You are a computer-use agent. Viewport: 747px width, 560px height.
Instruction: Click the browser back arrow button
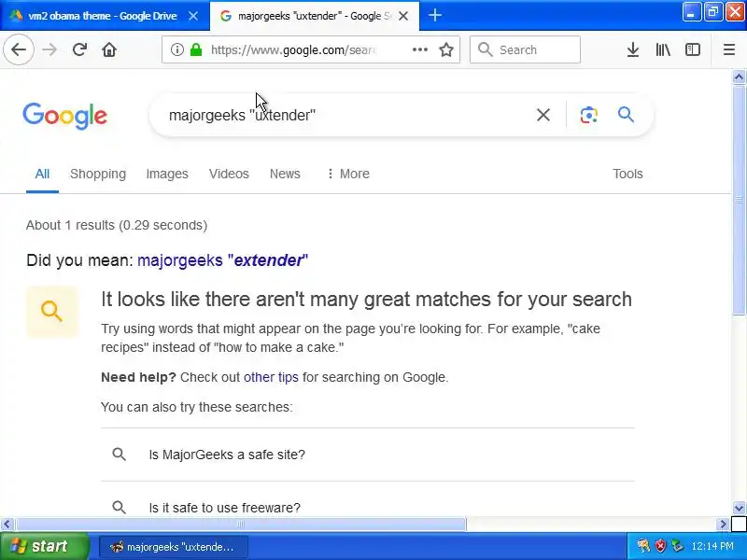(19, 49)
